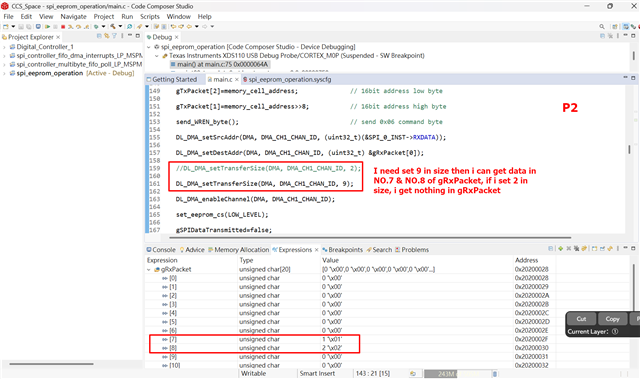Open dropdown next to Back arrow history
640x379 pixels.
197,27
